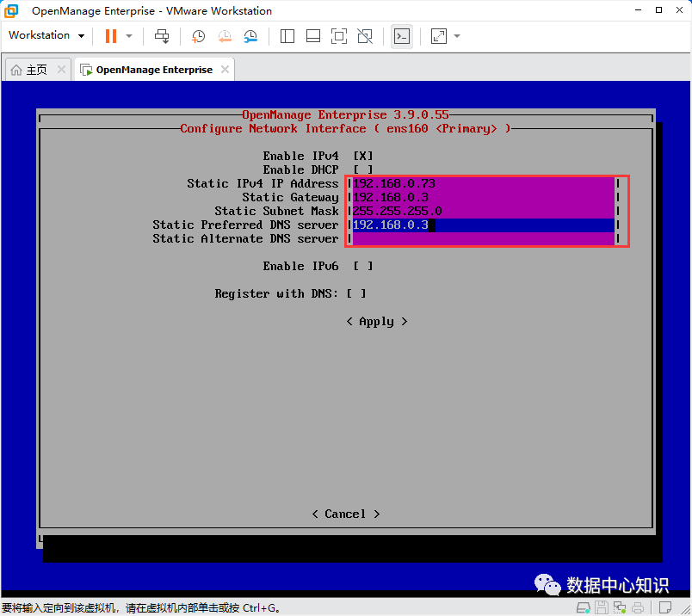Take a snapshot of this virtual machine
Screen dimensions: 692x616
[198, 36]
